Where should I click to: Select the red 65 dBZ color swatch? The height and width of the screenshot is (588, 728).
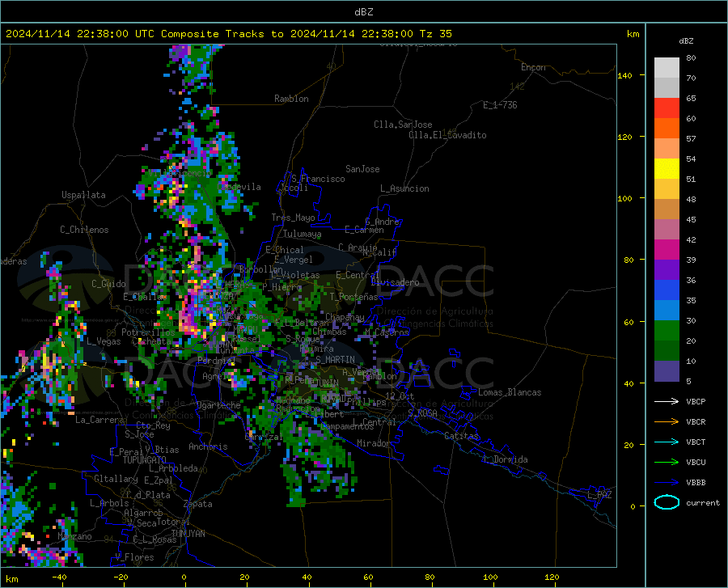[x=667, y=108]
